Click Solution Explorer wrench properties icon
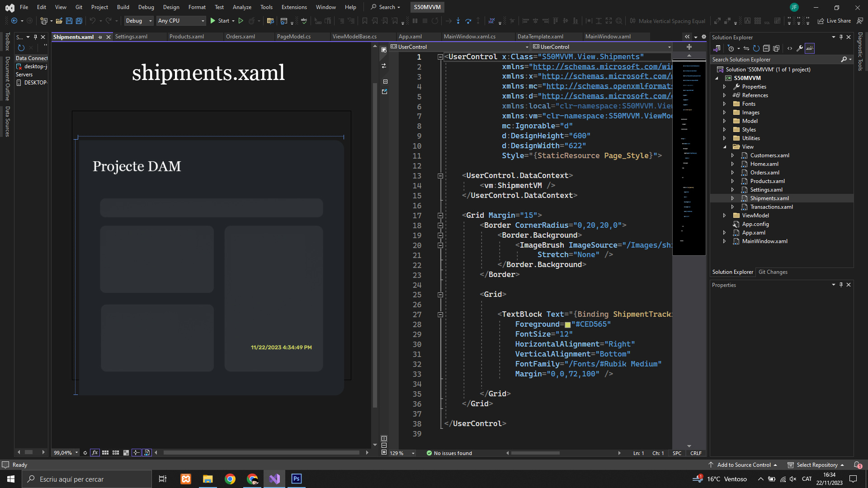 click(800, 48)
